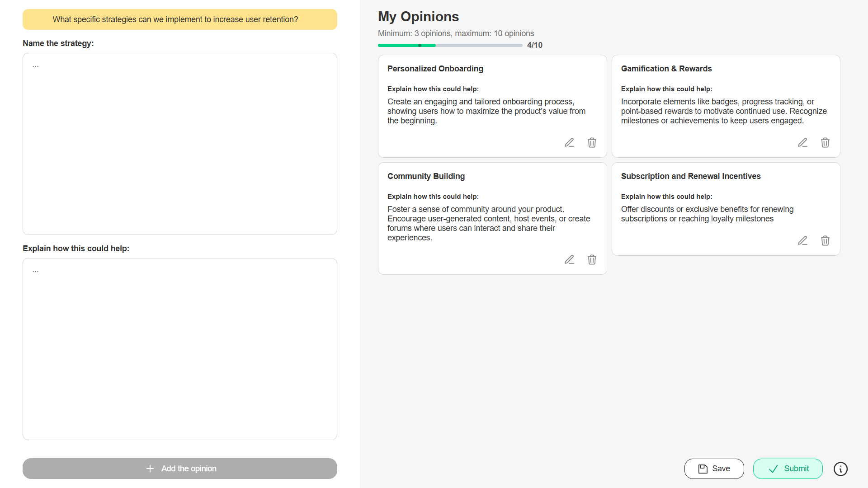
Task: Click the Gamification & Rewards description text
Action: tap(723, 111)
